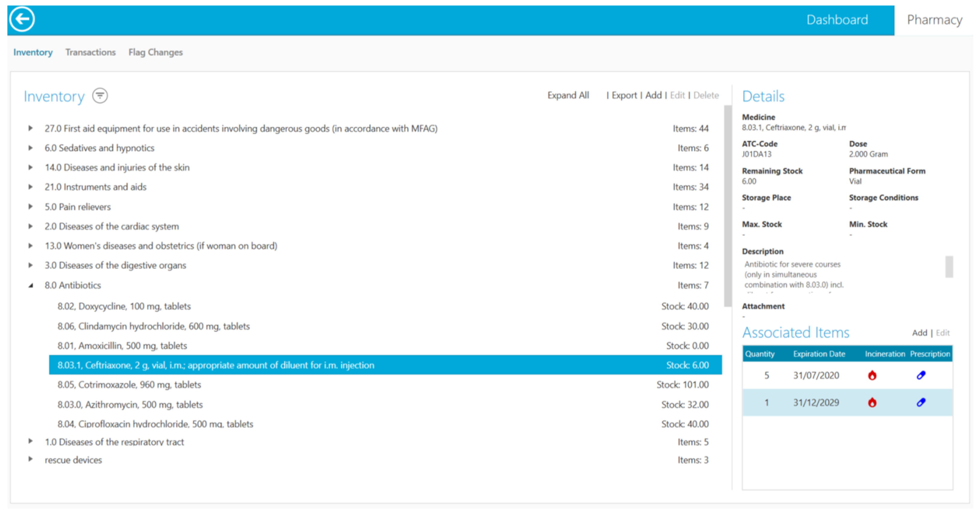980x517 pixels.
Task: Collapse the 8.0 Antibiotics category
Action: click(x=31, y=285)
